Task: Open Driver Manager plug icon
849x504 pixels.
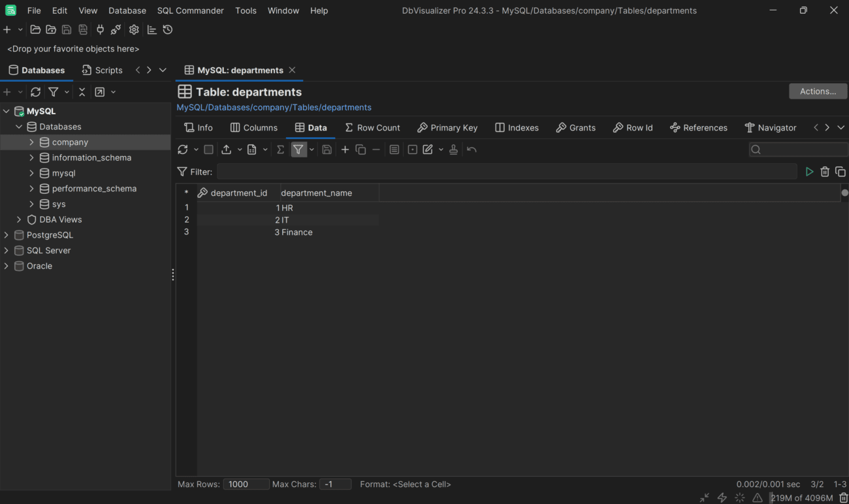Action: [100, 29]
